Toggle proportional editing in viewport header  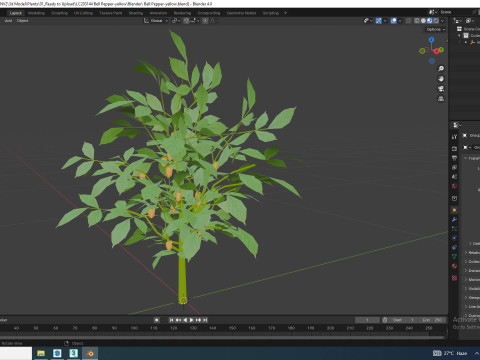(205, 21)
